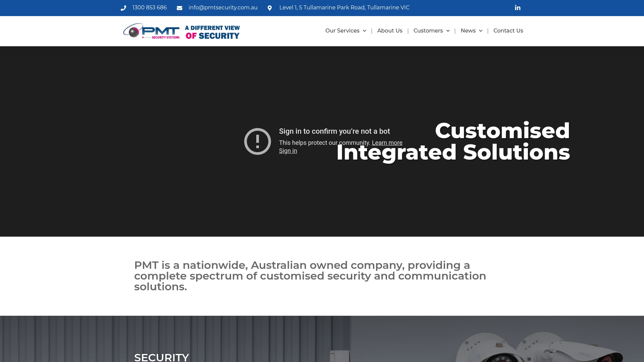Expand the Customers dropdown chevron
The width and height of the screenshot is (644, 362).
[448, 31]
